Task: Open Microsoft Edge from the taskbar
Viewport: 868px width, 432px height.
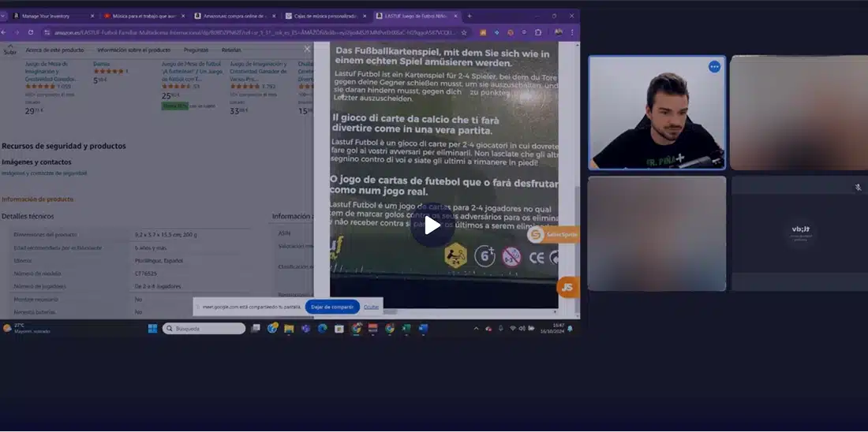Action: [x=322, y=329]
